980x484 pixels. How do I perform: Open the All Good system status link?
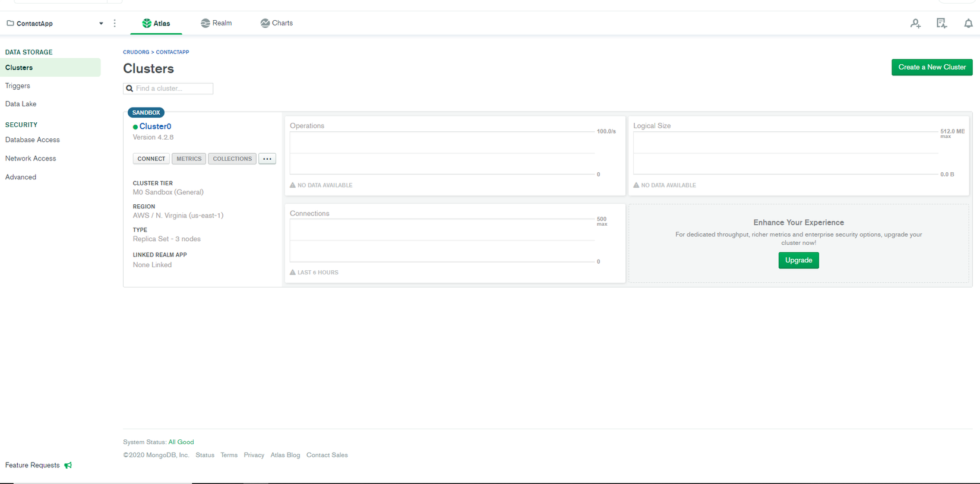tap(181, 442)
